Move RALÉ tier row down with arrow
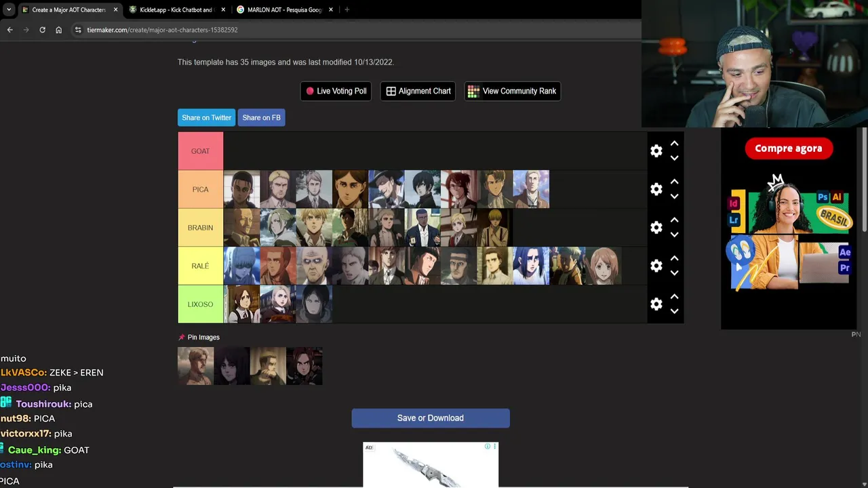Viewport: 868px width, 488px height. pyautogui.click(x=674, y=273)
